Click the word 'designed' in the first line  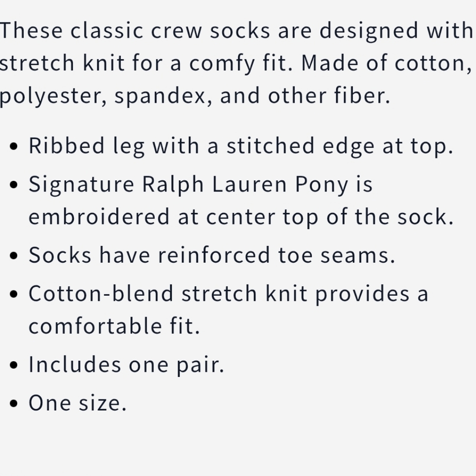click(x=369, y=31)
